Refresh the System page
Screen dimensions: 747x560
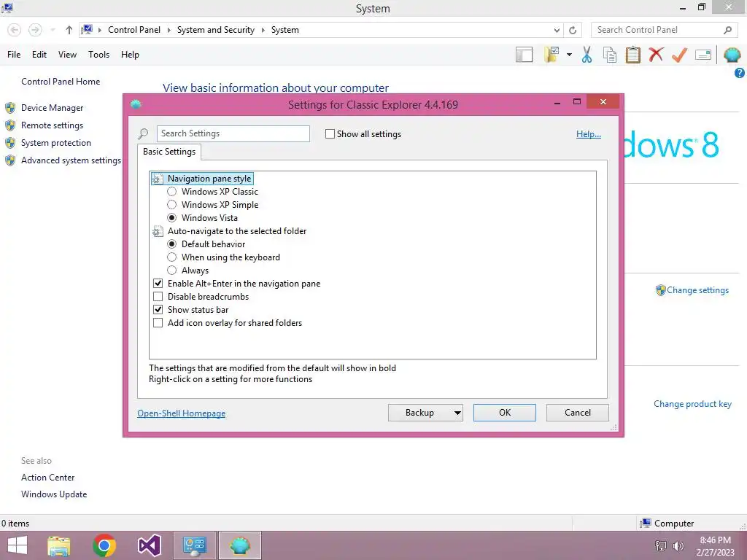[573, 30]
